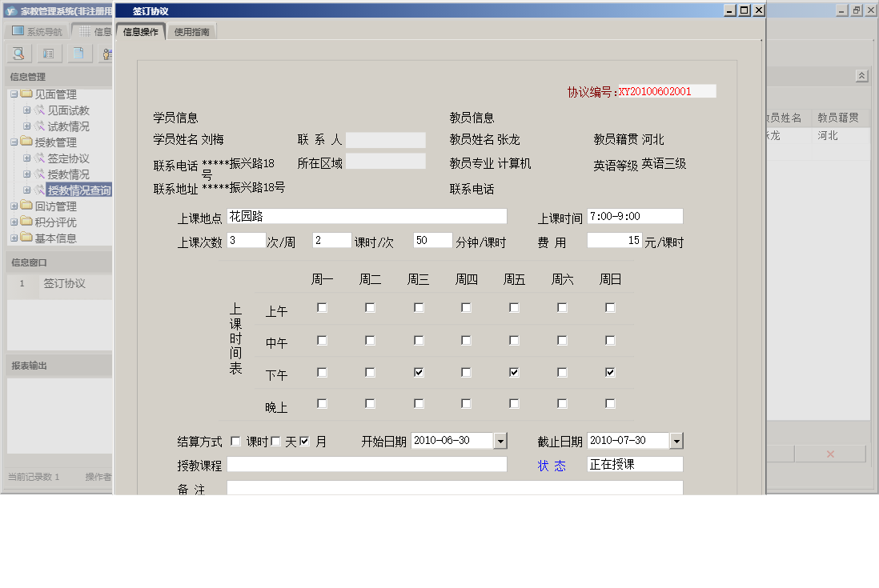Click the tool icon beside 见面试教
The width and height of the screenshot is (879, 588).
click(39, 110)
